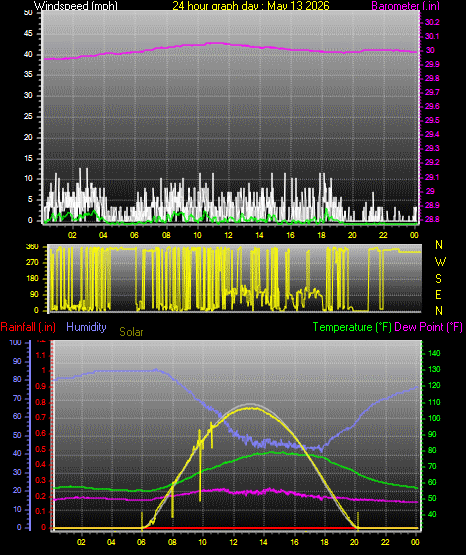466x555 pixels.
Task: Click the Windspeed (mph) axis title
Action: pyautogui.click(x=76, y=6)
